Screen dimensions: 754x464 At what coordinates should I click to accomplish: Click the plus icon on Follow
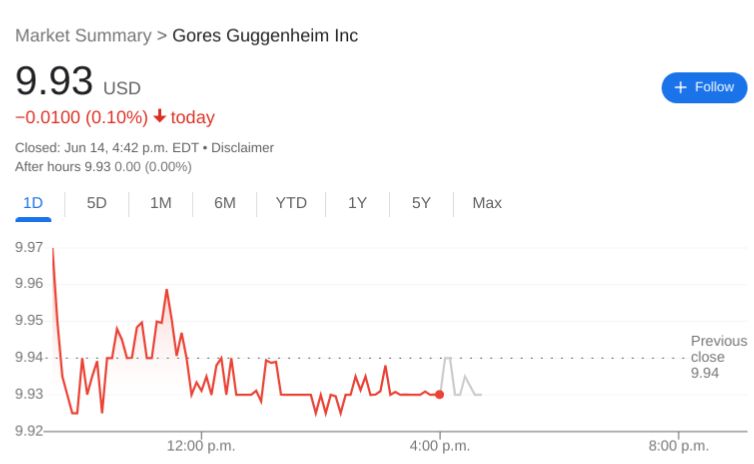coord(680,87)
